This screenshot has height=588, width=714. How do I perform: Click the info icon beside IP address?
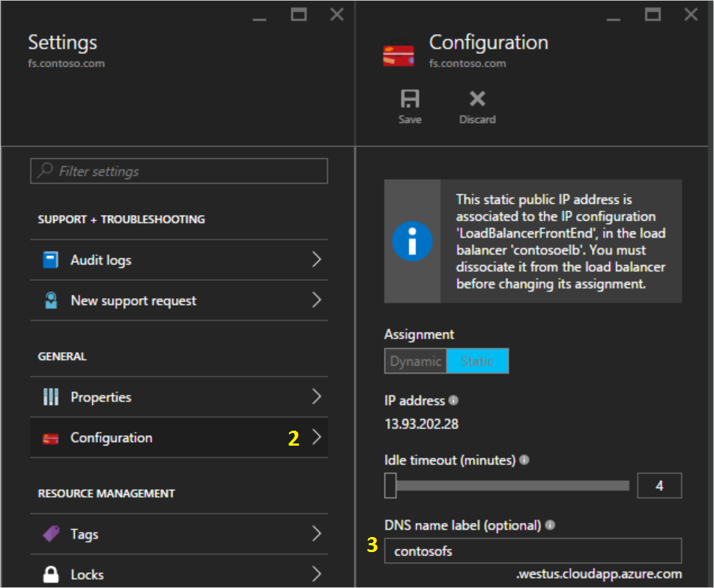(453, 400)
